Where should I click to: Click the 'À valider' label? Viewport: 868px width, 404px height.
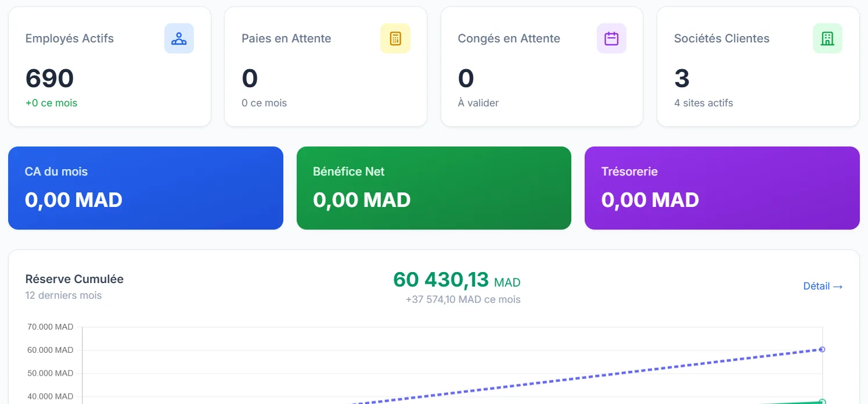coord(478,103)
